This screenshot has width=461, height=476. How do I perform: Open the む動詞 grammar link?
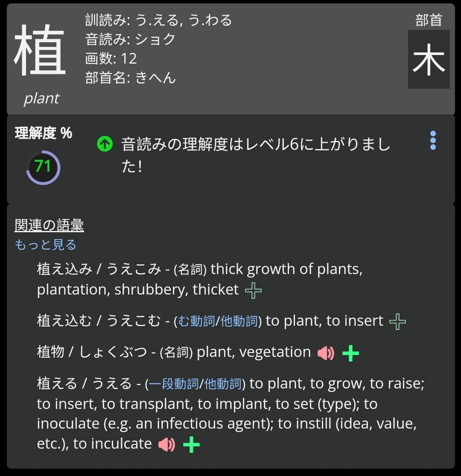(x=196, y=321)
